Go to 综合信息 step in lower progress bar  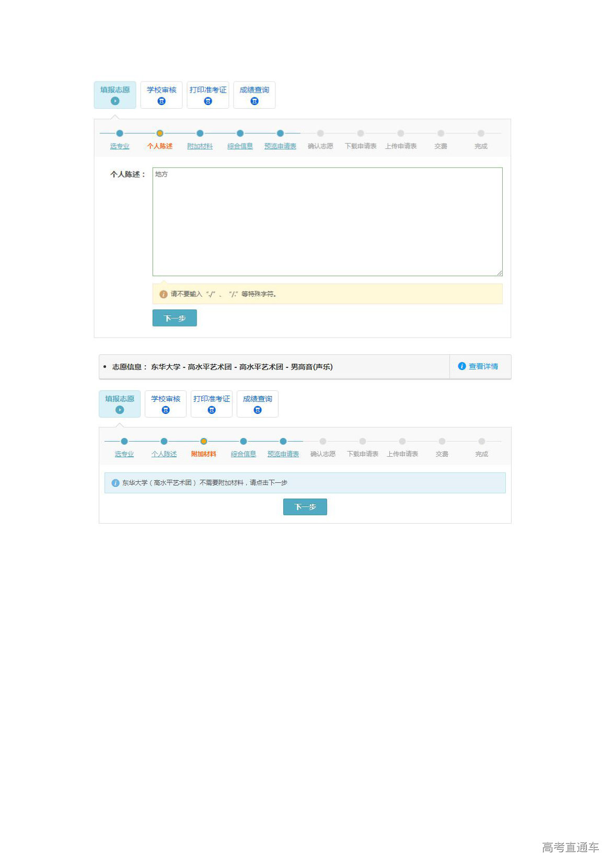(x=244, y=454)
